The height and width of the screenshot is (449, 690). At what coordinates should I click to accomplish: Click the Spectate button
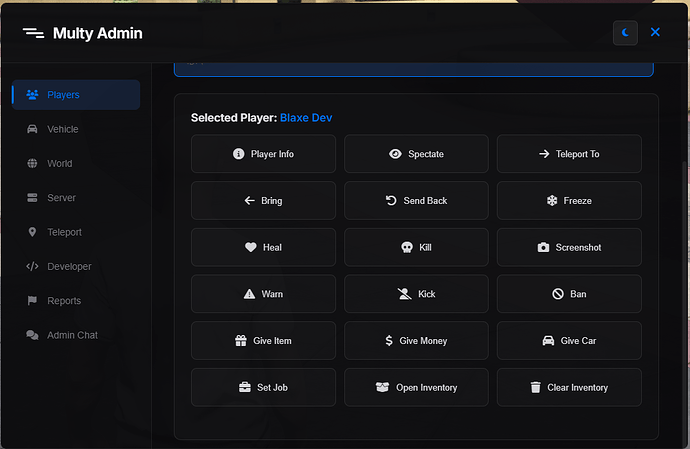pos(416,154)
